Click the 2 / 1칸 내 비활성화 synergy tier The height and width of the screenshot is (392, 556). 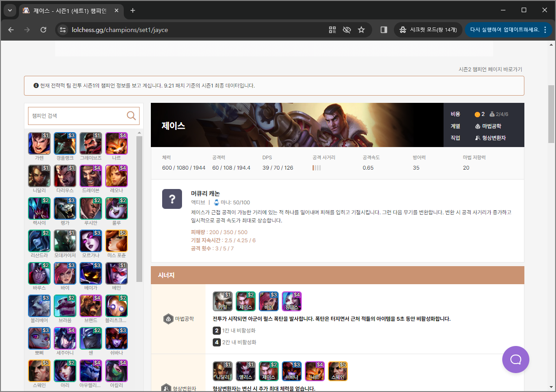click(234, 331)
